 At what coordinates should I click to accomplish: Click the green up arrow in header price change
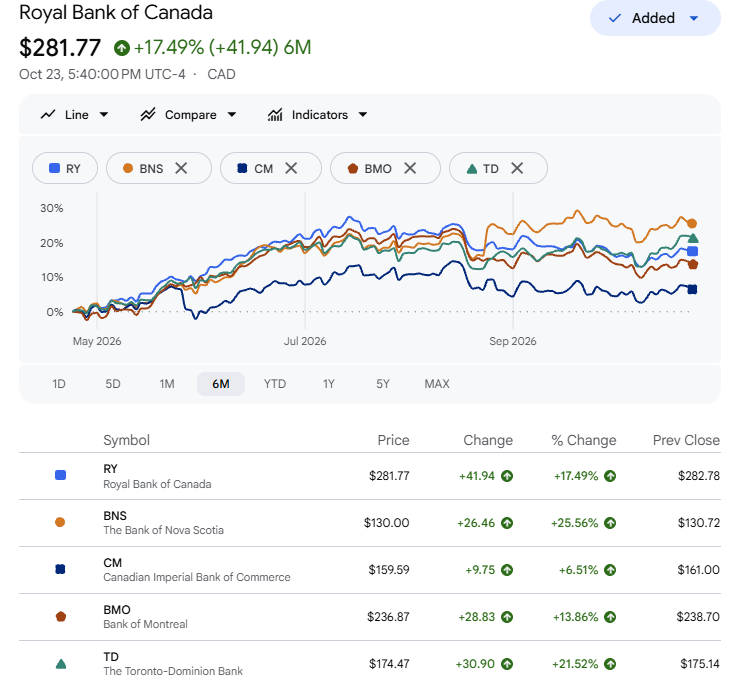tap(122, 48)
